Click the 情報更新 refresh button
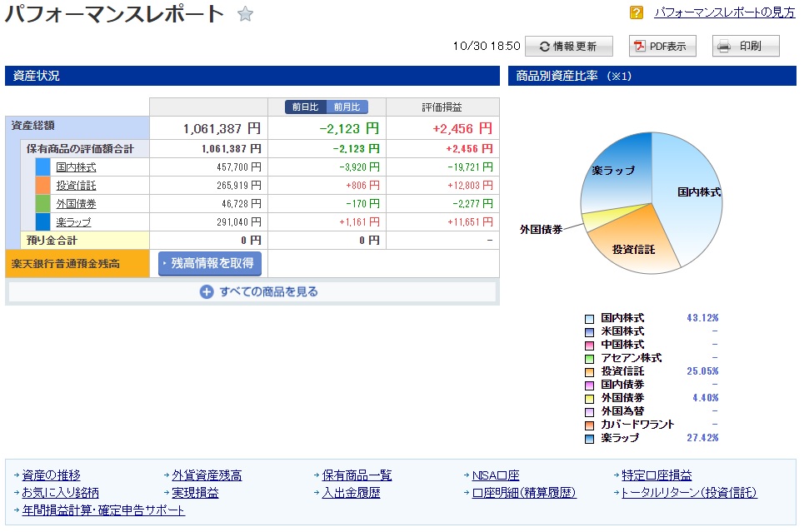The image size is (804, 532). click(x=569, y=46)
